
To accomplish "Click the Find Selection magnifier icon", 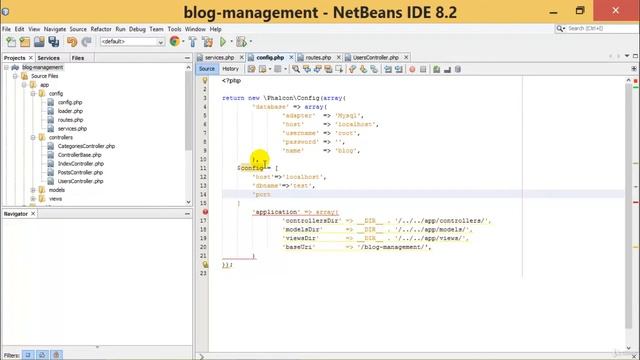I will click(x=296, y=69).
